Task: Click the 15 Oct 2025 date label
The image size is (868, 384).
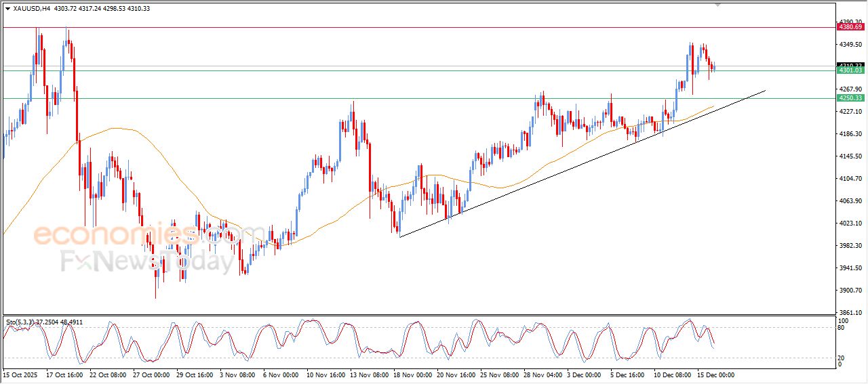Action: pos(20,375)
